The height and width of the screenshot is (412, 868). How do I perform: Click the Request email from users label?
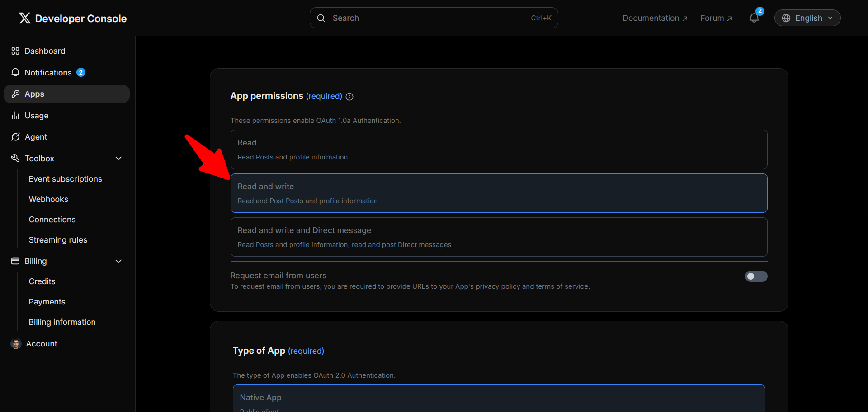pyautogui.click(x=278, y=276)
